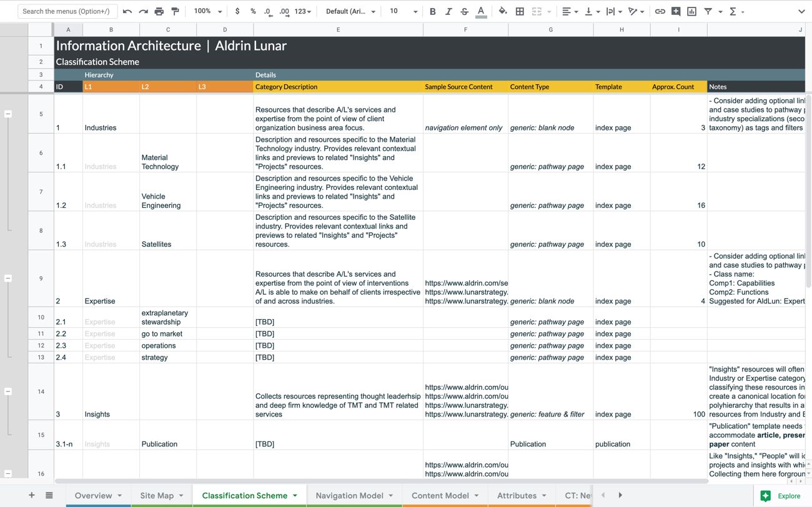Click the Explore button

pos(780,496)
